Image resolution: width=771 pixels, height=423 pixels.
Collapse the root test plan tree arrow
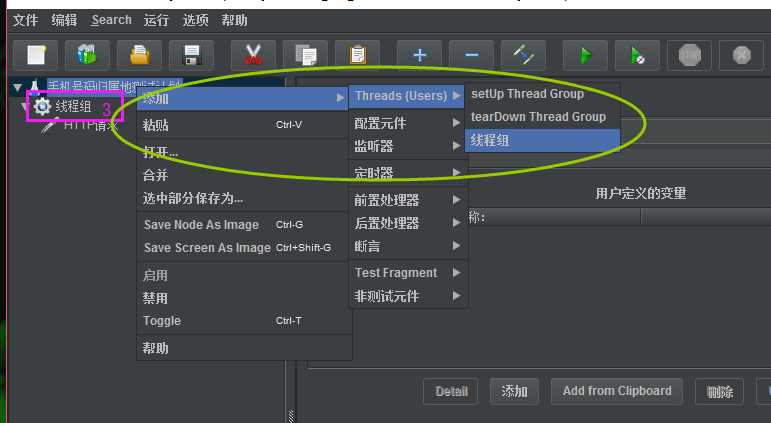point(17,87)
